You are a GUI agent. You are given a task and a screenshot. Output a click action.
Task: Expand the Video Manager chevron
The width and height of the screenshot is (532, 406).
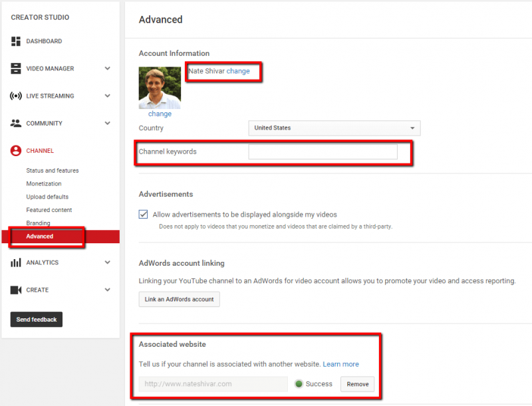[x=108, y=68]
